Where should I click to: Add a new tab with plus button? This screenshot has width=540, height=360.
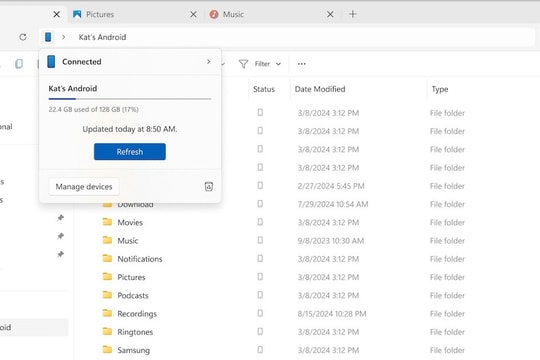(x=352, y=14)
